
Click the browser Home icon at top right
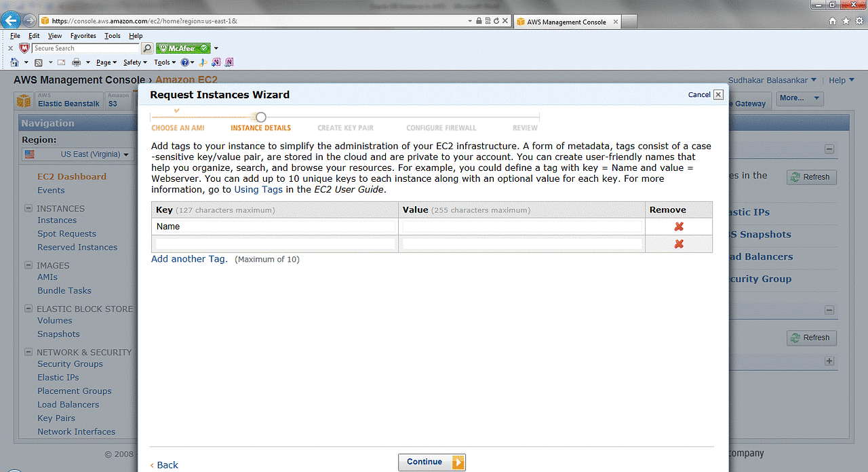pyautogui.click(x=833, y=21)
